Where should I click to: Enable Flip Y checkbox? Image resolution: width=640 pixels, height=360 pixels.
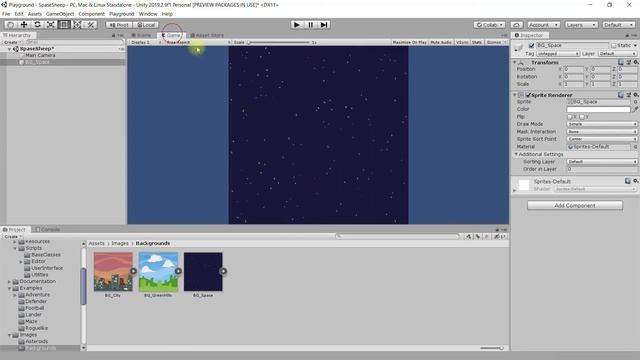[582, 117]
